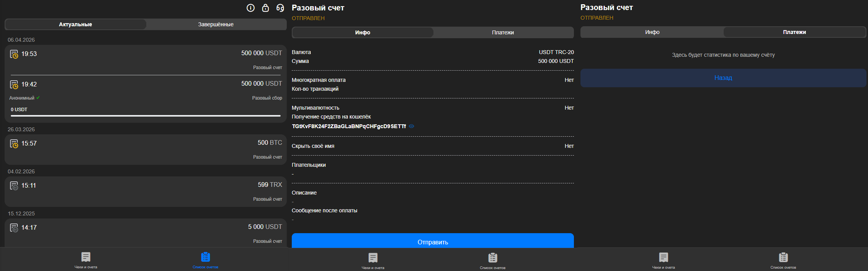Viewport: 868px width, 271px height.
Task: Click Мультивалютность label
Action: pyautogui.click(x=316, y=108)
